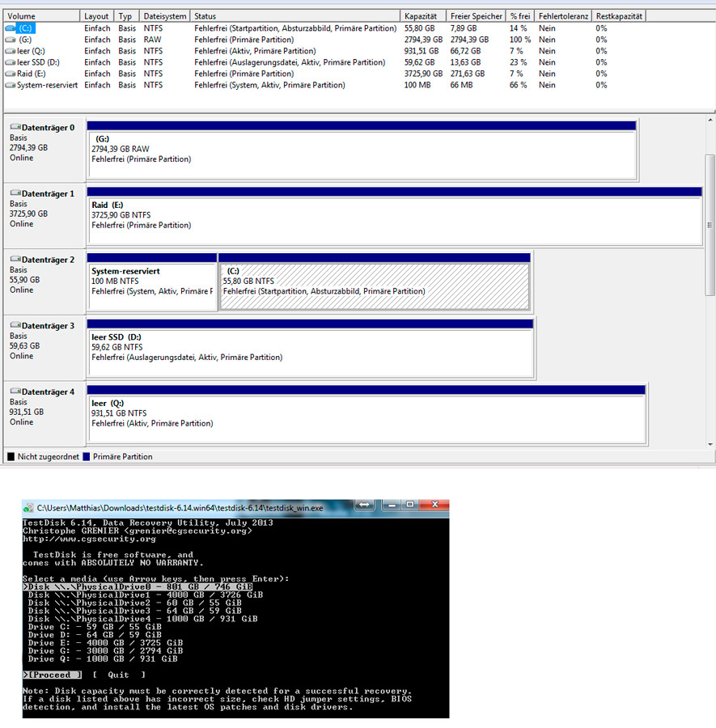
Task: Click the drive icon for volume (G:)
Action: click(11, 40)
